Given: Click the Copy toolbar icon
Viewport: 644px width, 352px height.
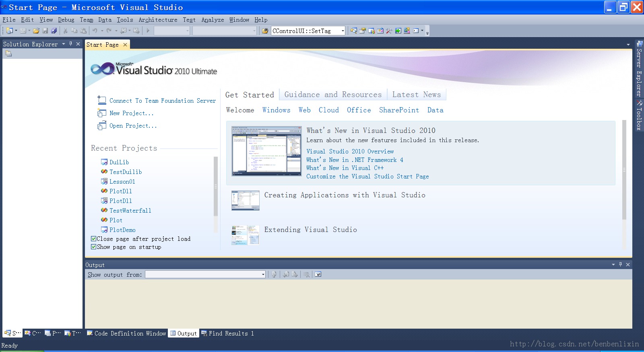Looking at the screenshot, I should tap(74, 31).
